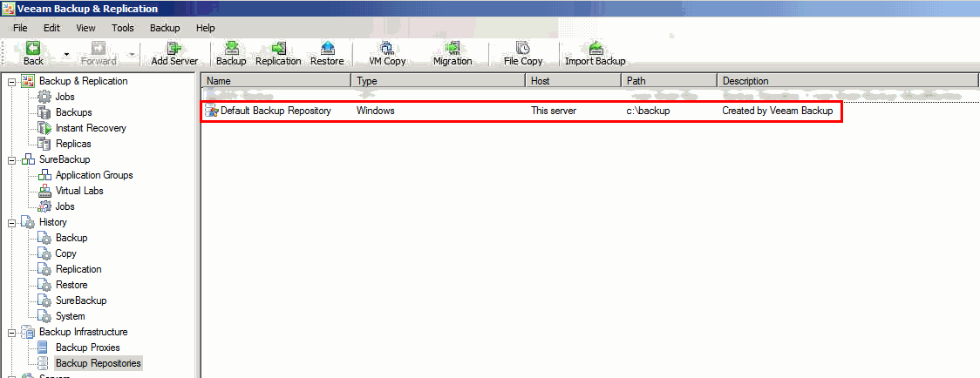Select Replication under History
Screen dimensions: 980x378
pos(78,269)
